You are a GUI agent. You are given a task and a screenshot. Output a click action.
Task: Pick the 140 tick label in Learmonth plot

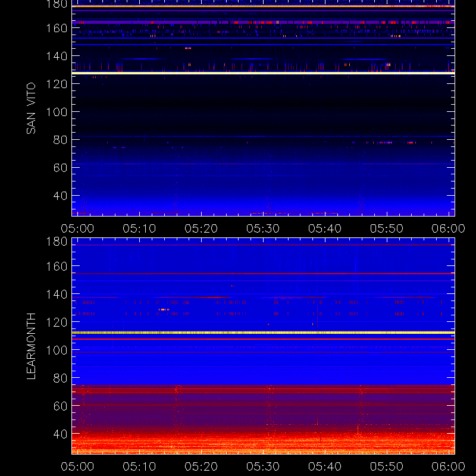click(x=57, y=295)
